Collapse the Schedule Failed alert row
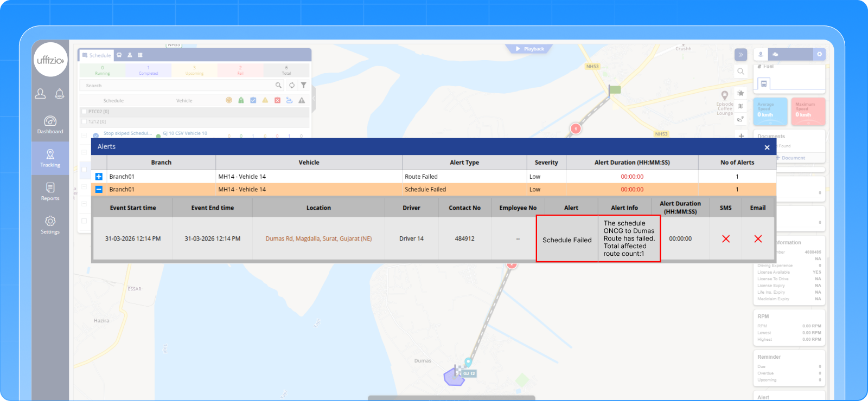 tap(99, 190)
